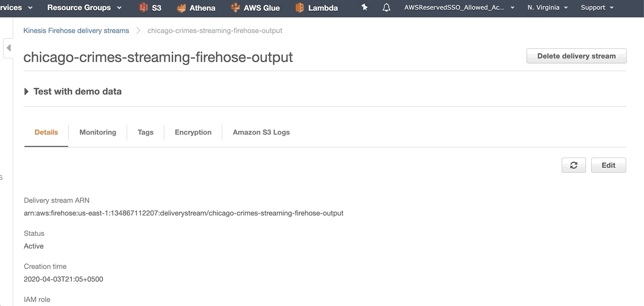The image size is (644, 306).
Task: Click breadcrumb text chicago-crimes-streaming-firehose-output
Action: coord(215,30)
